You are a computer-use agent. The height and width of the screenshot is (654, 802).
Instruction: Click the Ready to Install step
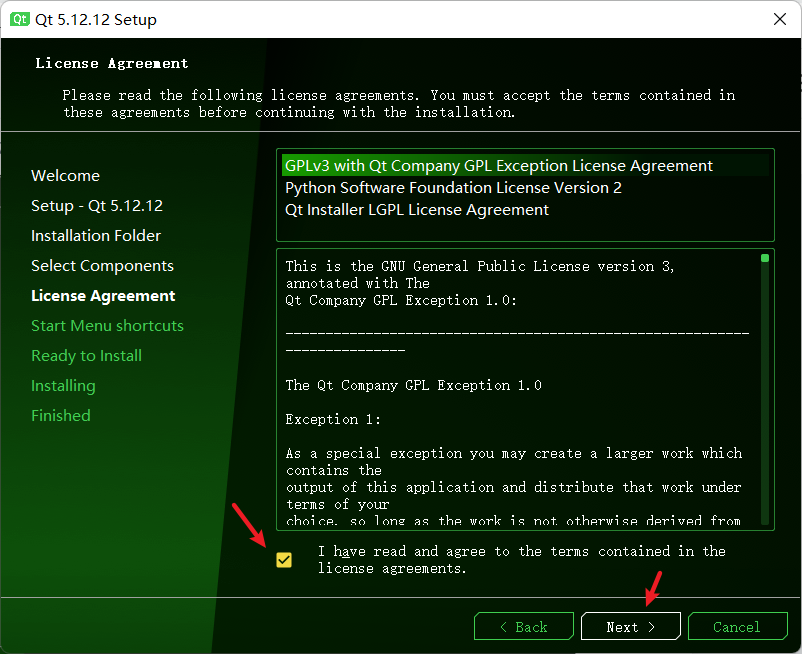tap(86, 356)
